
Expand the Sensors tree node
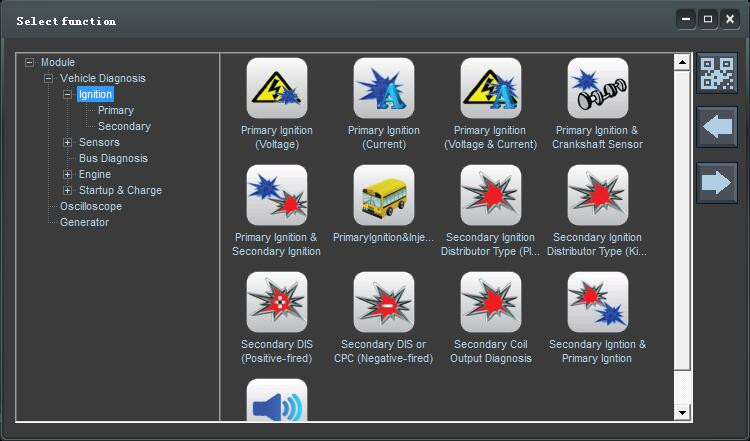click(x=67, y=143)
